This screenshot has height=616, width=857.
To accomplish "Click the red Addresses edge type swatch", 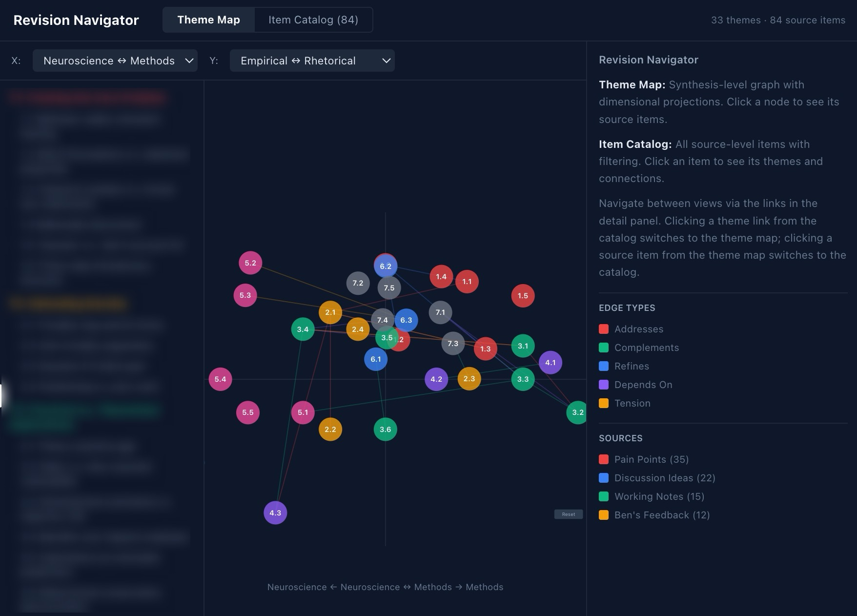I will [604, 329].
